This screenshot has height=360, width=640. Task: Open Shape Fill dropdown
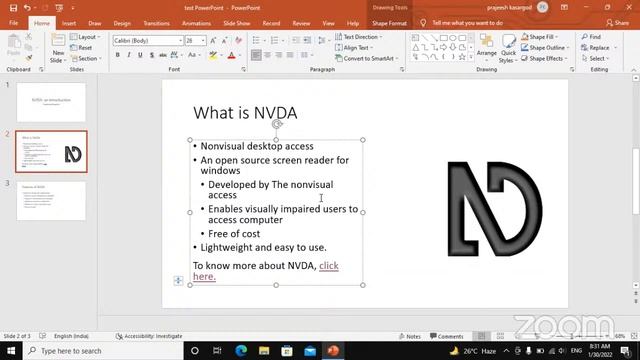click(x=540, y=37)
